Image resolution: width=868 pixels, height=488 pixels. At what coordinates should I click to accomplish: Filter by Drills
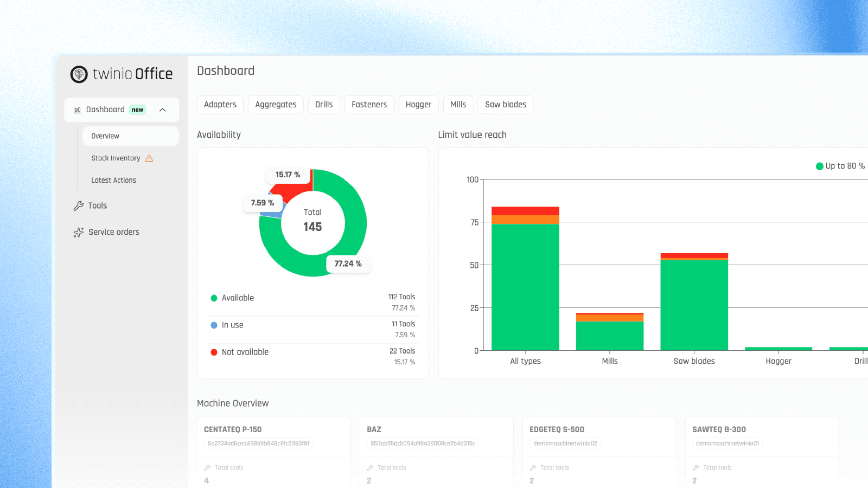pyautogui.click(x=324, y=105)
